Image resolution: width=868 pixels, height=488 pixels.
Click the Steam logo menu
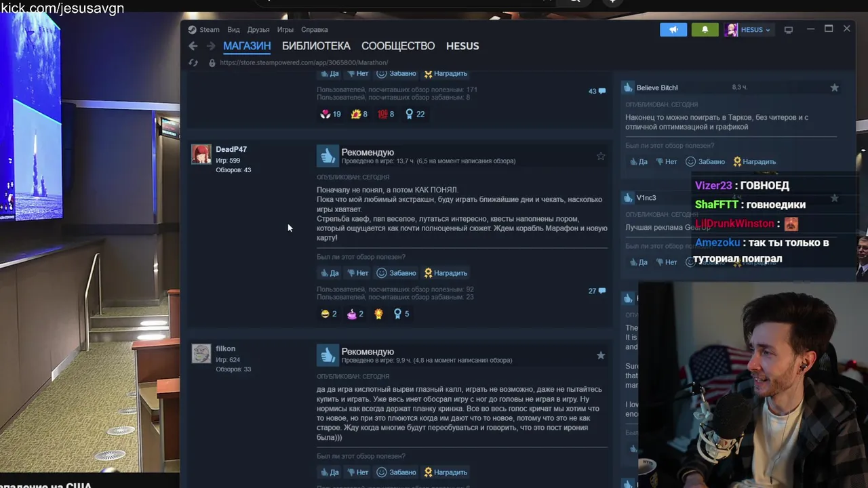[203, 30]
